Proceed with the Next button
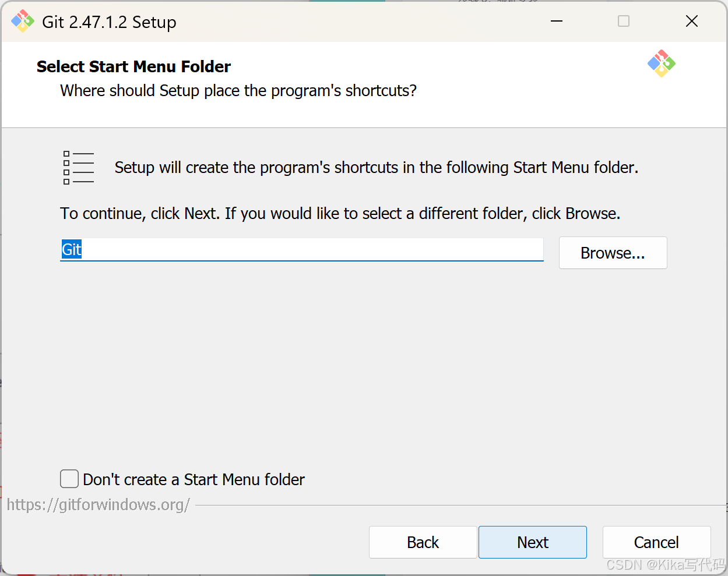This screenshot has width=728, height=576. 533,542
